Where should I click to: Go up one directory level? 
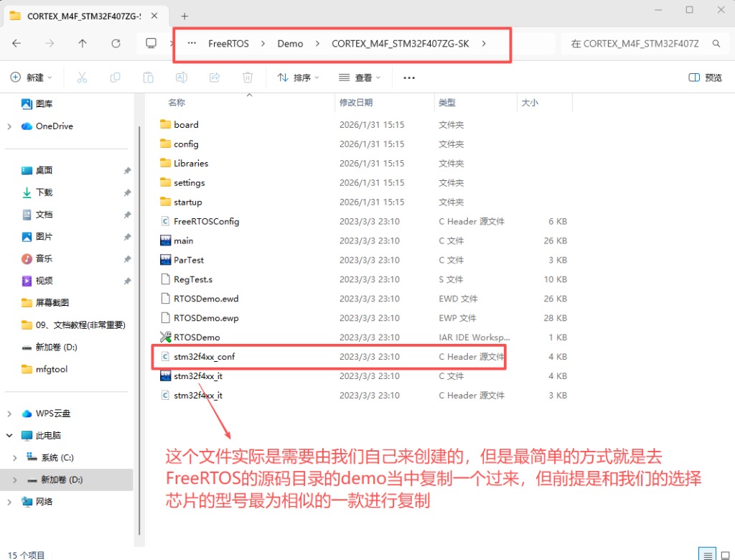click(x=83, y=43)
